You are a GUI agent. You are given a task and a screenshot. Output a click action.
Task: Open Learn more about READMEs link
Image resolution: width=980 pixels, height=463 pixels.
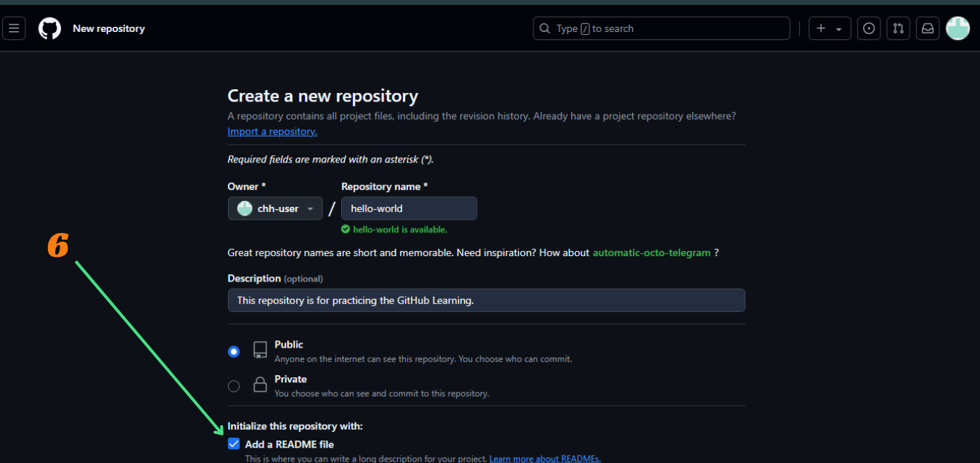[544, 459]
